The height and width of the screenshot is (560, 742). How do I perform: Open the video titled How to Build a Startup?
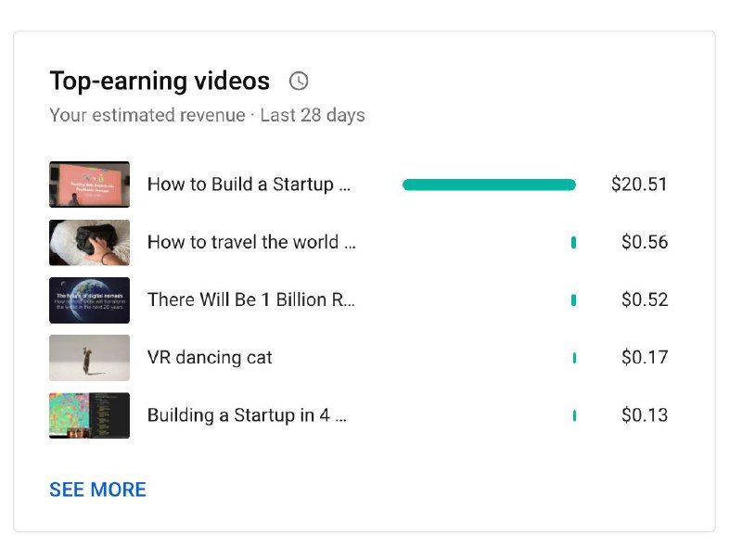coord(249,185)
